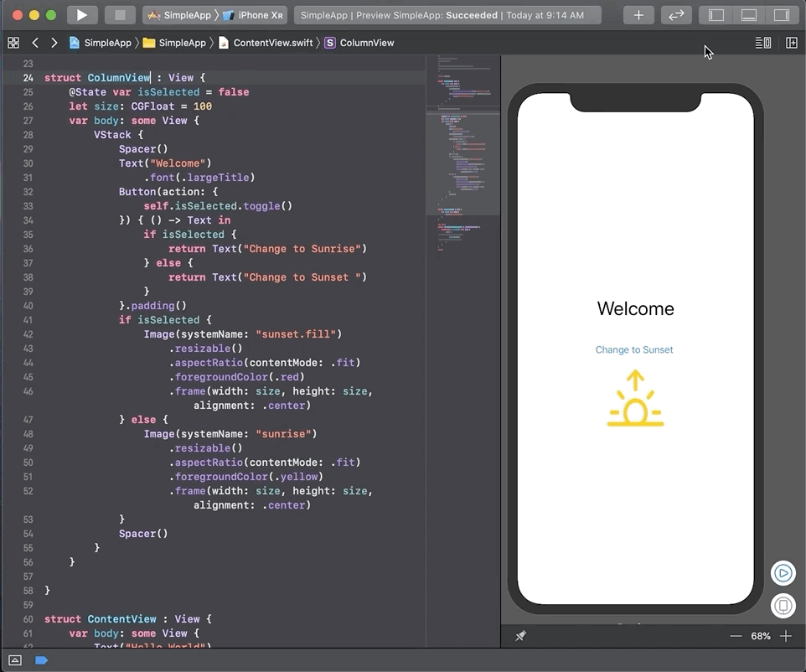
Task: Zoom in the preview canvas
Action: 785,636
